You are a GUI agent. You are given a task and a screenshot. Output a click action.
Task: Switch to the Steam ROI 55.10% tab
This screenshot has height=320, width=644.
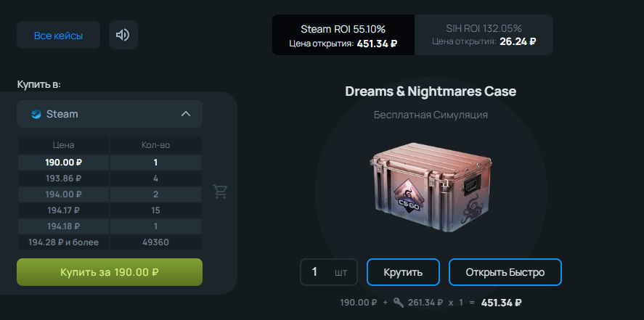pos(343,35)
